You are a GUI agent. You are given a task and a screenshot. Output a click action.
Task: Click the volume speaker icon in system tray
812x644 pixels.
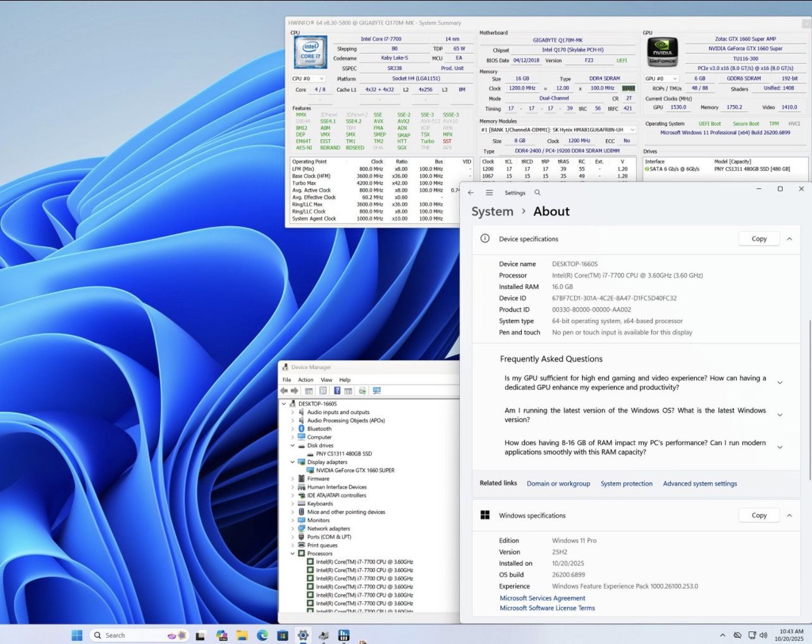(x=763, y=635)
